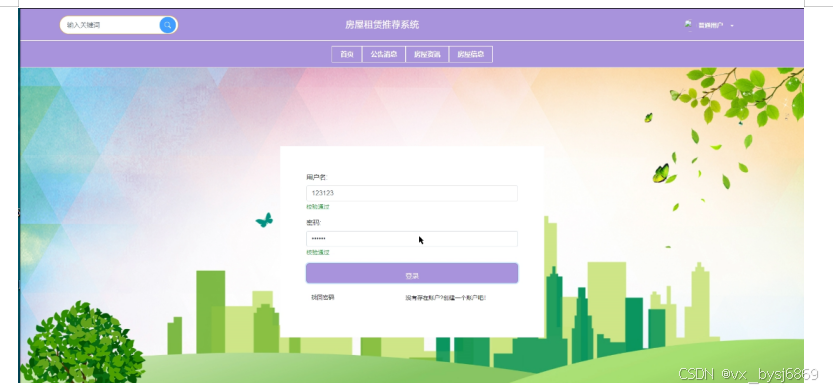The height and width of the screenshot is (390, 833).
Task: Click the 校验通过 text under password
Action: click(x=318, y=252)
